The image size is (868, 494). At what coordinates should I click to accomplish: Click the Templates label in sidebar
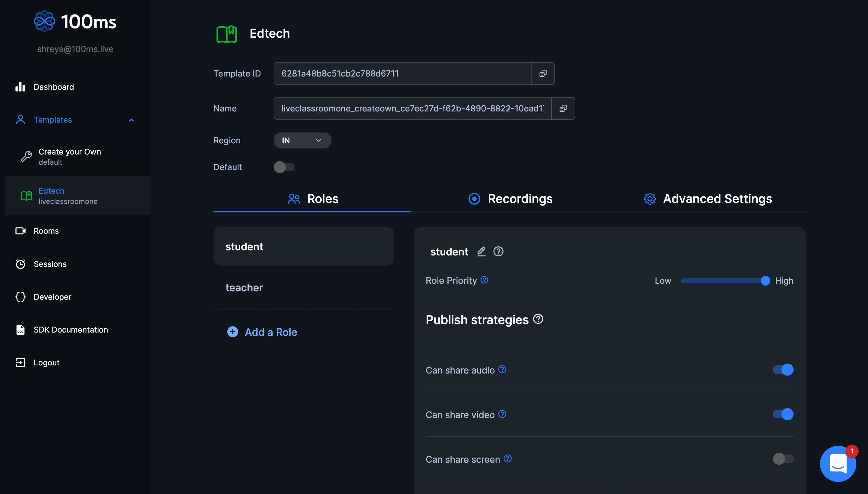53,120
